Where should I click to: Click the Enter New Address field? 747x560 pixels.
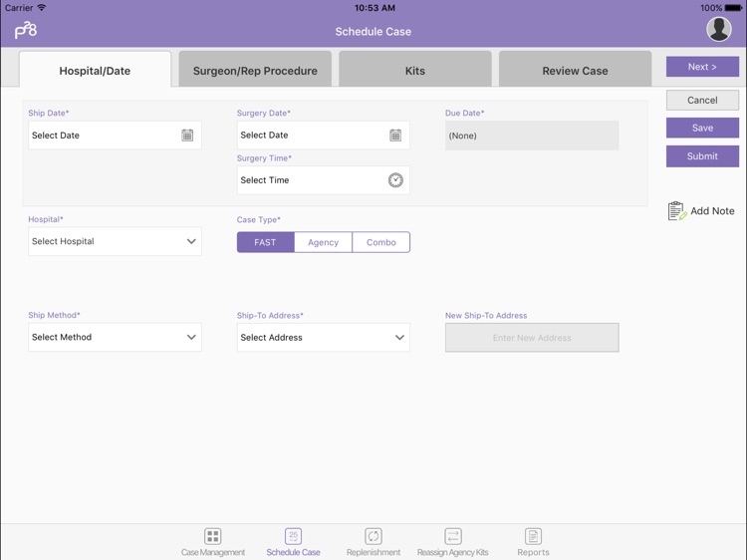[532, 338]
